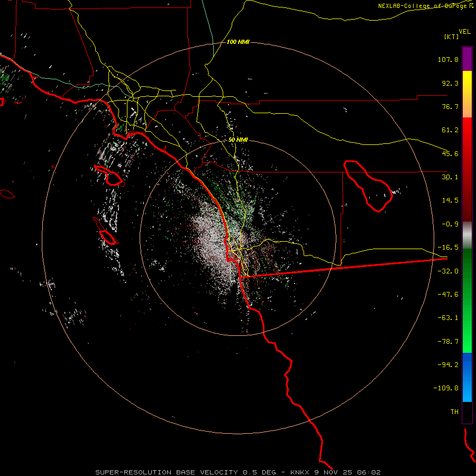Click the gray near-zero segment of the color bar
This screenshot has height=476, width=476.
click(467, 235)
